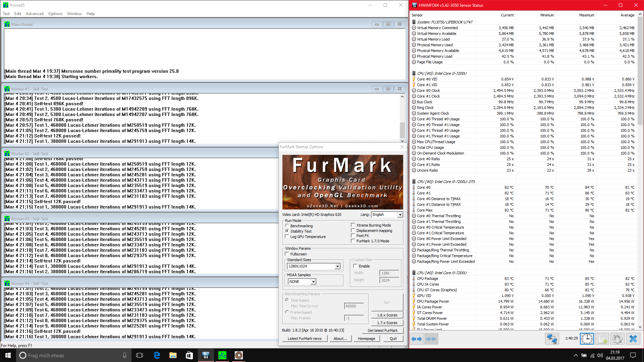
Task: Click HWiNFO expand columns arrows icon
Action: [x=417, y=339]
